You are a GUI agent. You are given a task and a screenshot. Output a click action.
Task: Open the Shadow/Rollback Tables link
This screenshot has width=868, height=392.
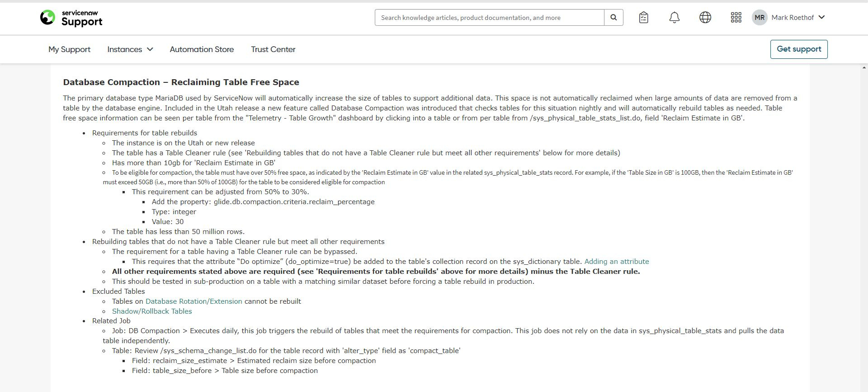tap(152, 311)
